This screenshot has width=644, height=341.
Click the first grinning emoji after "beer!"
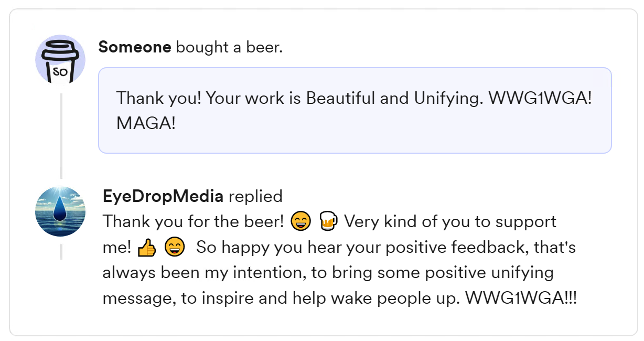point(301,222)
